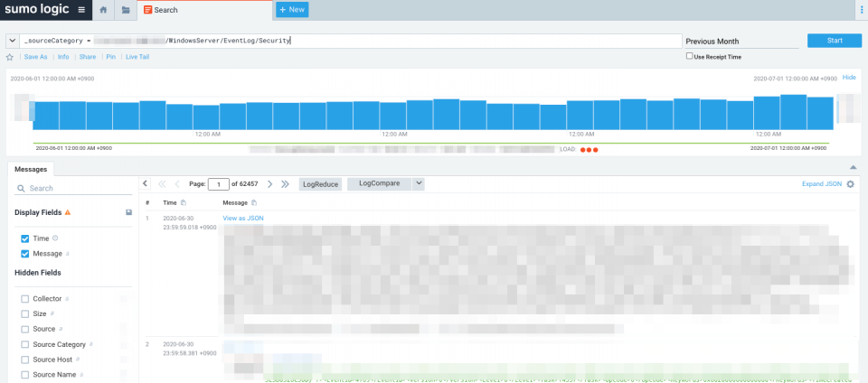Expand the query options dropdown arrow
This screenshot has height=383, width=868.
coord(12,41)
